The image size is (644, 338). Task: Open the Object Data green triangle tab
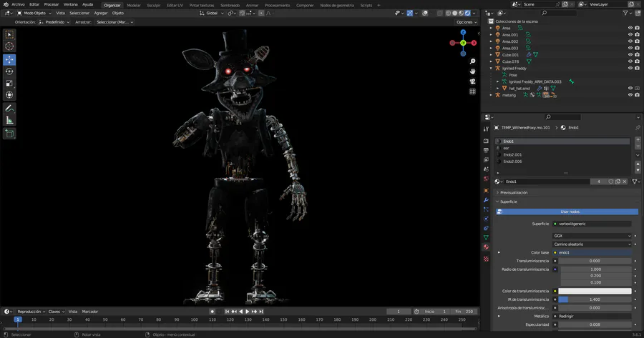(486, 237)
